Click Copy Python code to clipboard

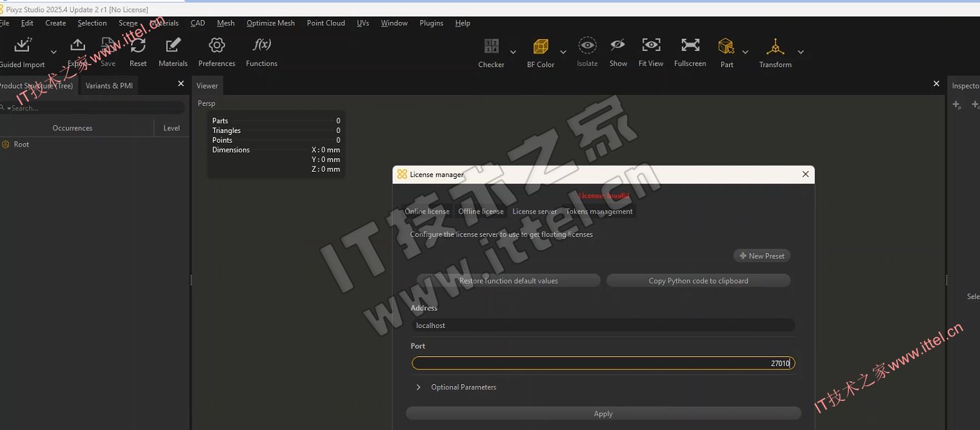click(698, 281)
